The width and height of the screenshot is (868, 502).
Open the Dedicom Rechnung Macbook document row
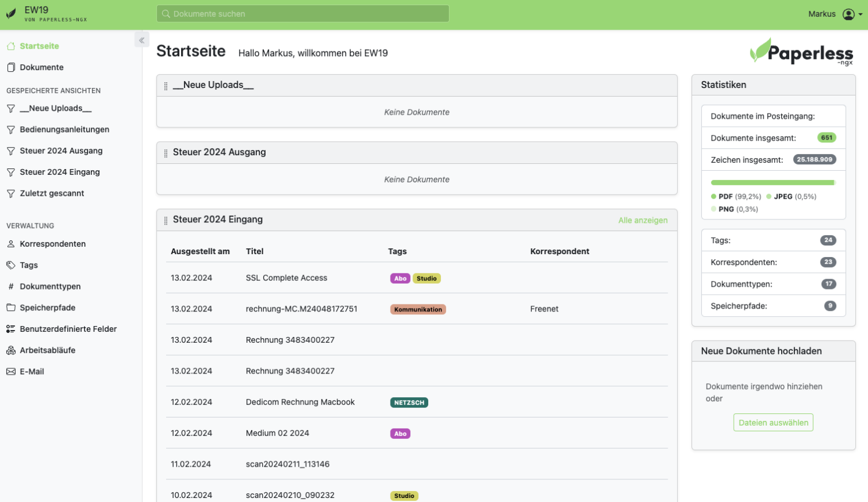[x=300, y=402]
